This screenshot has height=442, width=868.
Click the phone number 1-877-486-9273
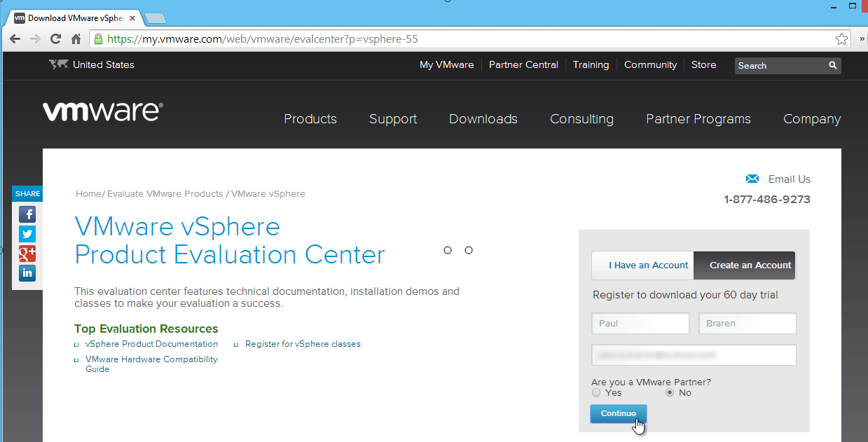pyautogui.click(x=767, y=200)
